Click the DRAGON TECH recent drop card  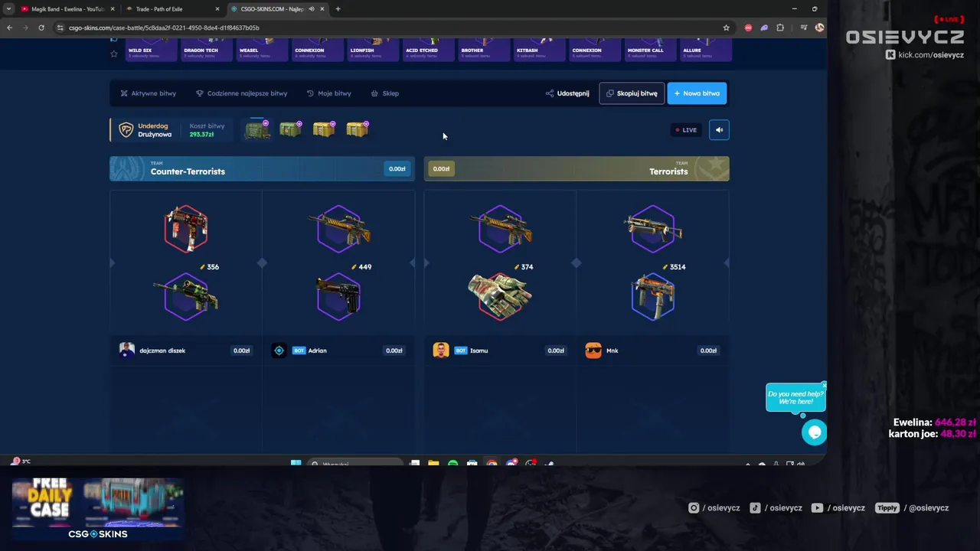click(x=206, y=50)
